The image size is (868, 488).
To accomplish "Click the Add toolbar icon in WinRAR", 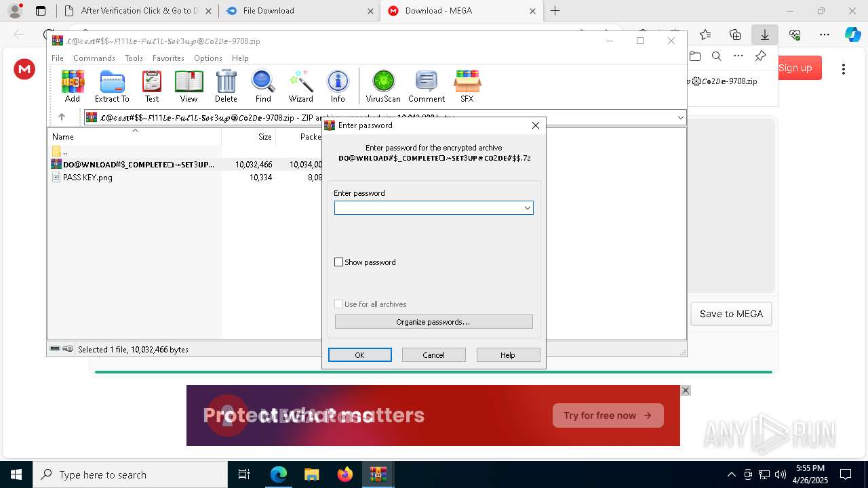I will coord(73,86).
